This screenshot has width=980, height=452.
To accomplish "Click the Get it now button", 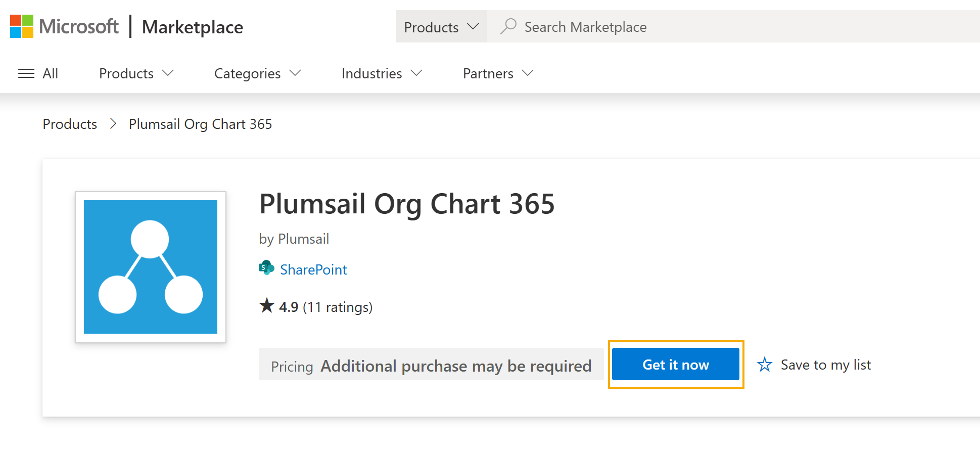I will (x=676, y=364).
